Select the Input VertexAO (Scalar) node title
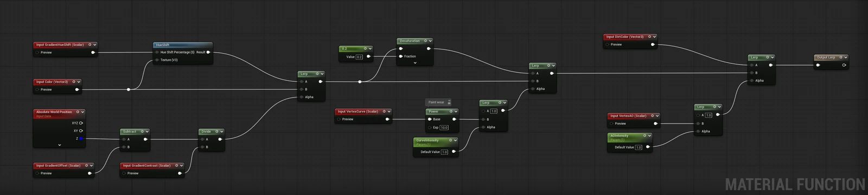Viewport: 868px width, 195px height. point(628,115)
